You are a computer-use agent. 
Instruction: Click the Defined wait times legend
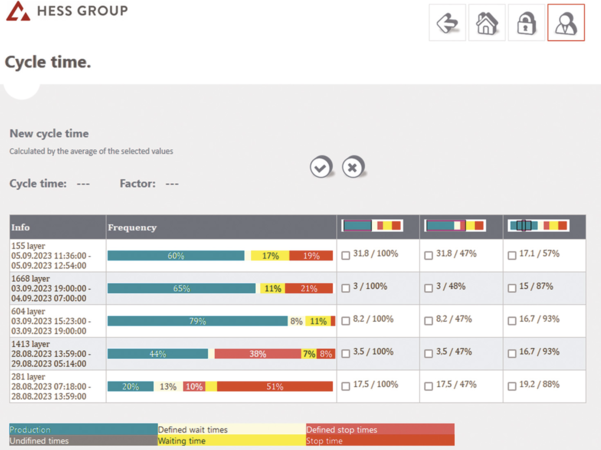tap(232, 429)
